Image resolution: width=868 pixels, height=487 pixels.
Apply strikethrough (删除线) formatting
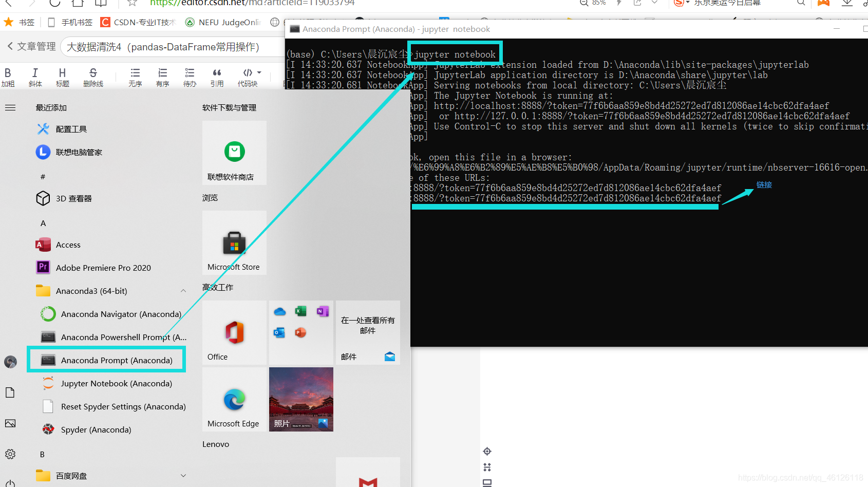pos(93,77)
